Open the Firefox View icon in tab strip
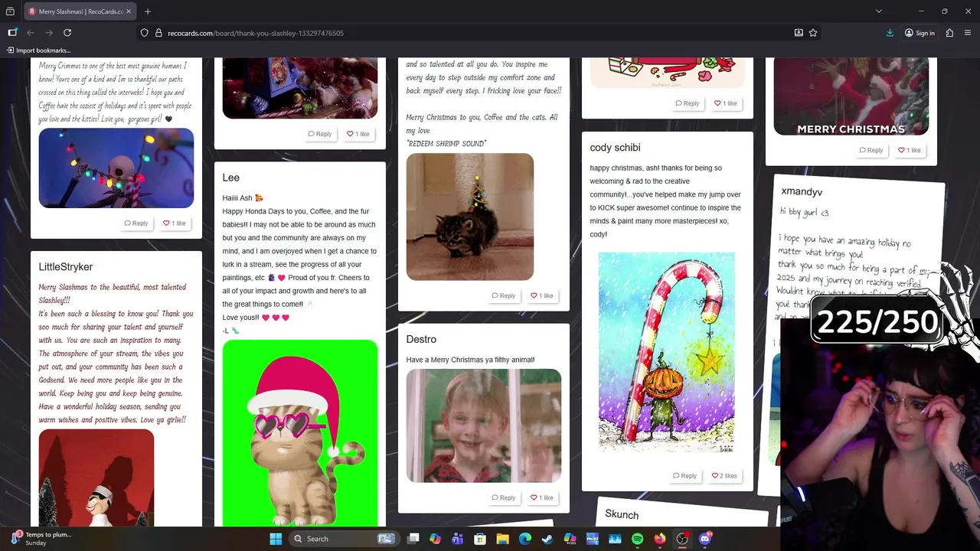 click(x=10, y=11)
